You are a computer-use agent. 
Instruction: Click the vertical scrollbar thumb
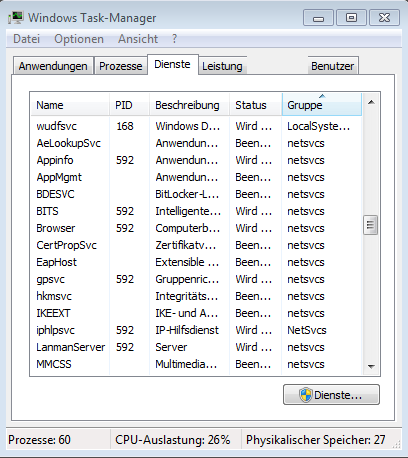(370, 225)
